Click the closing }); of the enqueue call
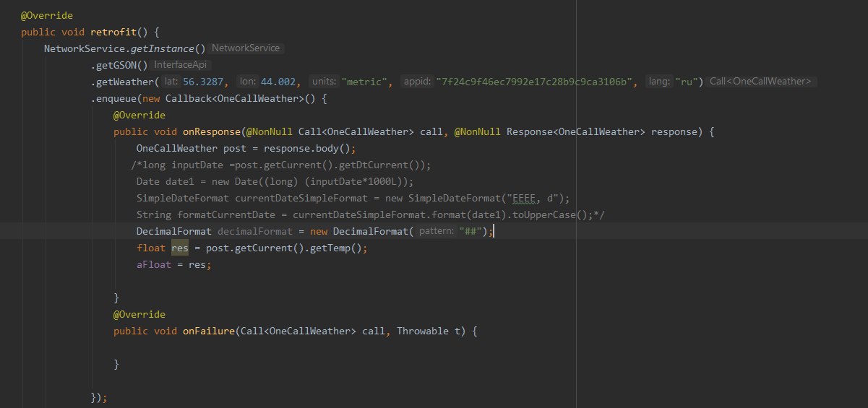This screenshot has height=408, width=868. pos(99,397)
